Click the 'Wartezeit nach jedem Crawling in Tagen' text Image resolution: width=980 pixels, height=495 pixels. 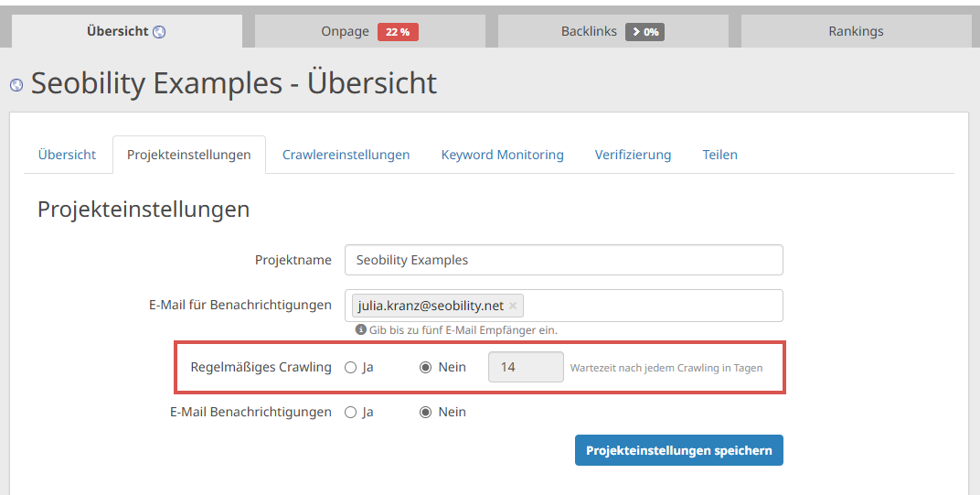tap(666, 368)
